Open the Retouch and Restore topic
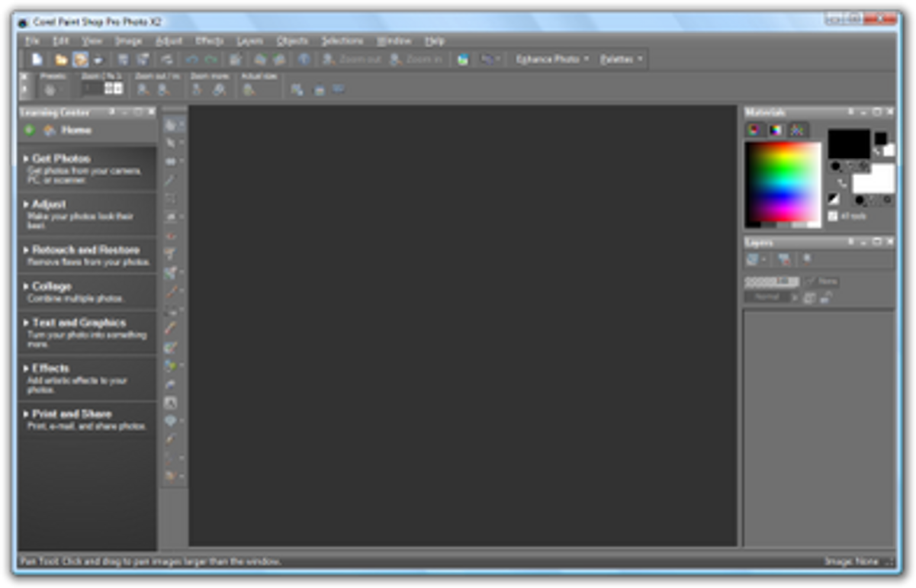 tap(85, 249)
